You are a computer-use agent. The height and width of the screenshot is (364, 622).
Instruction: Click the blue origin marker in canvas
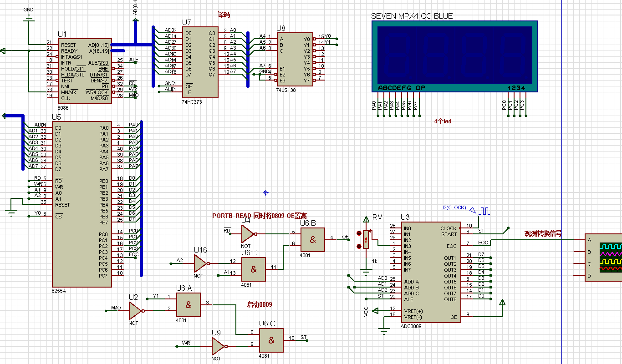click(266, 193)
